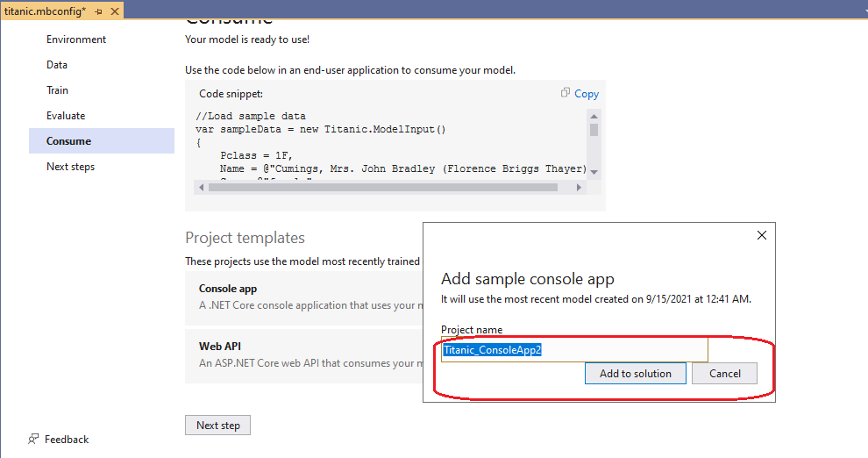Screen dimensions: 868x458
Task: Click the horizontal scrollbar thumb
Action: [x=382, y=188]
